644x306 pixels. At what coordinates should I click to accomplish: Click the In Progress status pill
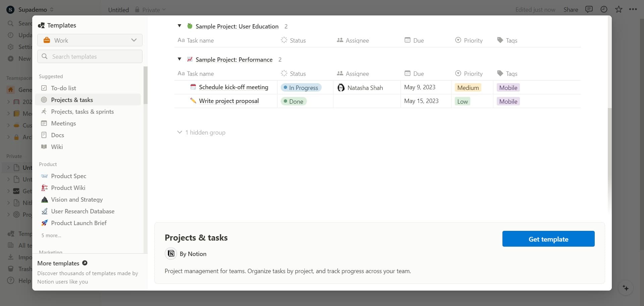pos(301,88)
